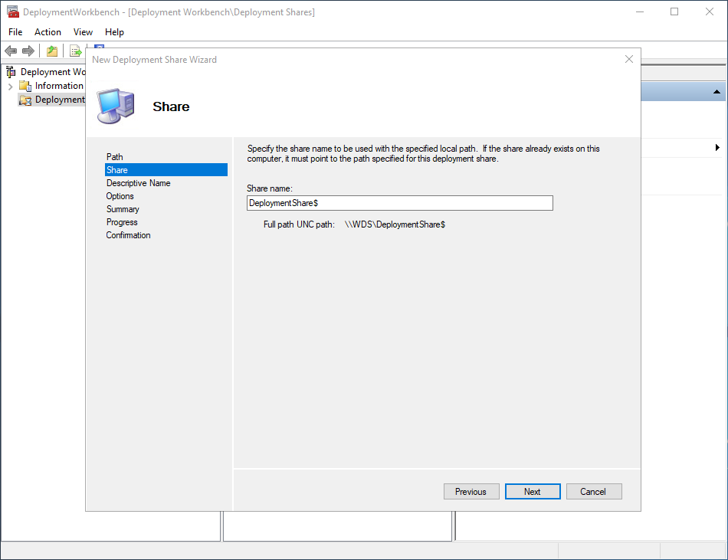Select the Deployment Shares tree item
Screen dimensions: 728x560
pyautogui.click(x=60, y=100)
